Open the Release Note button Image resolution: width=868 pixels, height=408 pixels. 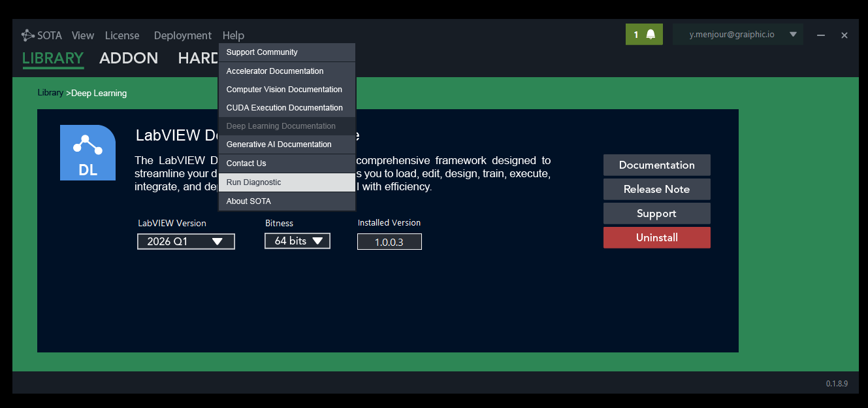[x=656, y=189]
